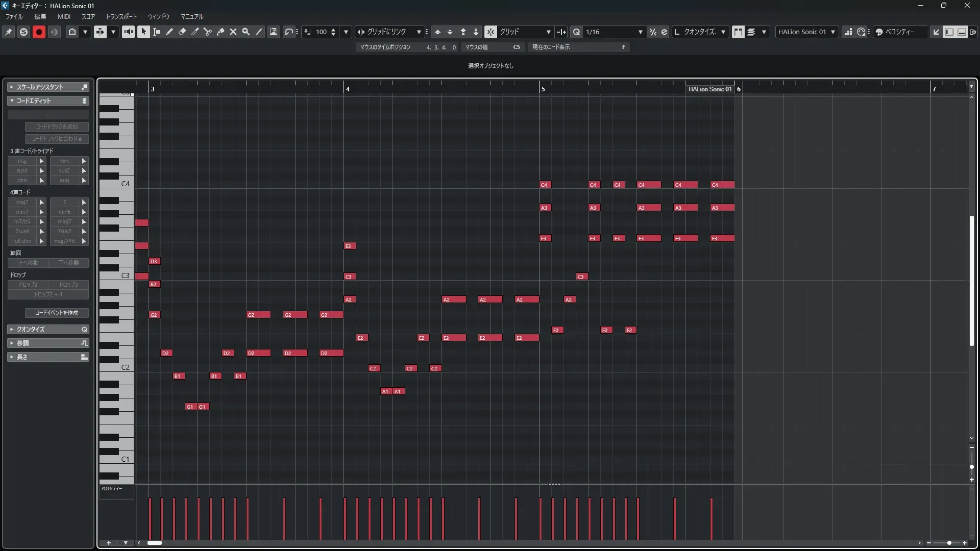This screenshot has width=980, height=551.
Task: Open the トランスポート menu
Action: coord(121,16)
